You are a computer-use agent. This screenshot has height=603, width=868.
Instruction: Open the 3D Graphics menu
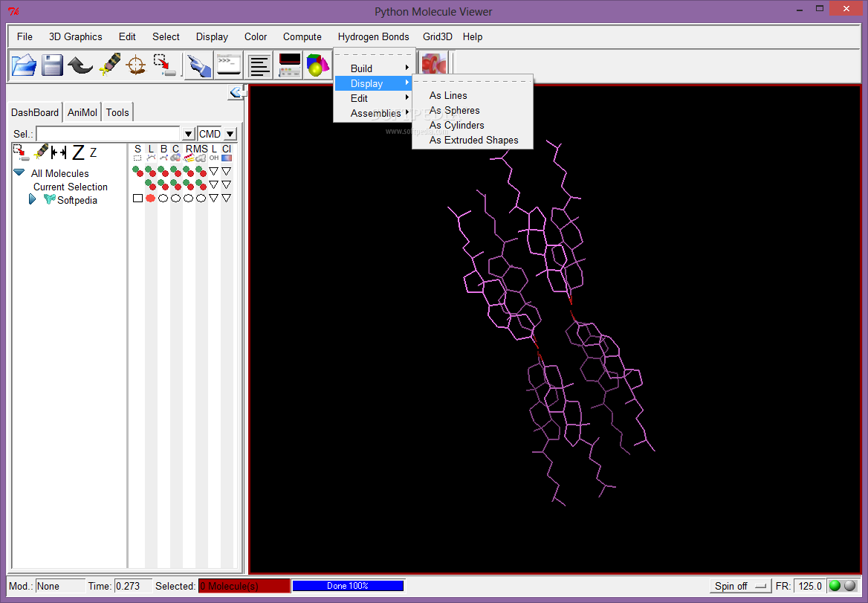point(75,36)
